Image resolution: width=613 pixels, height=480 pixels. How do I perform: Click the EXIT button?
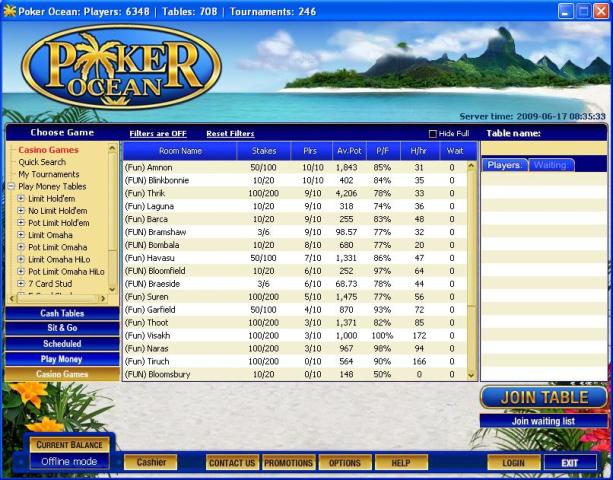[570, 463]
